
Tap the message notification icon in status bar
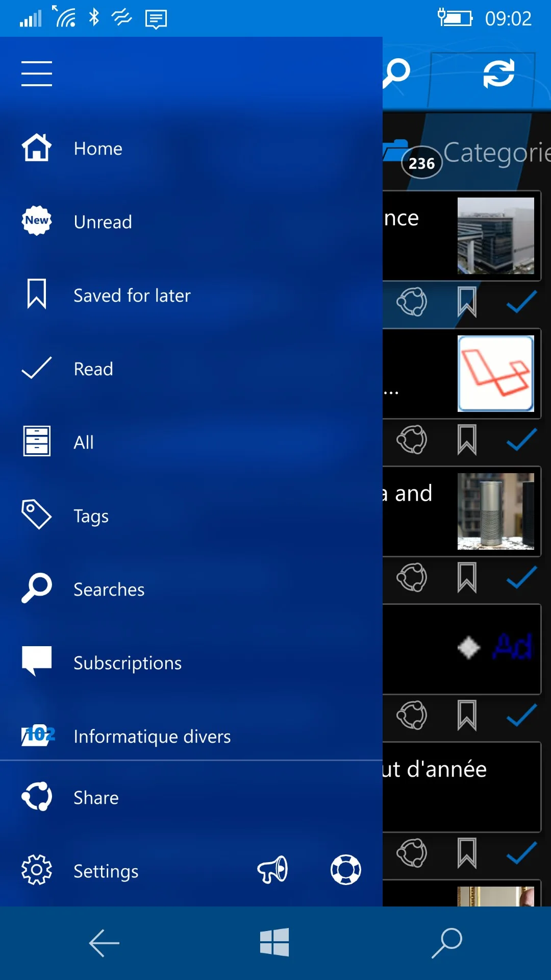coord(156,19)
